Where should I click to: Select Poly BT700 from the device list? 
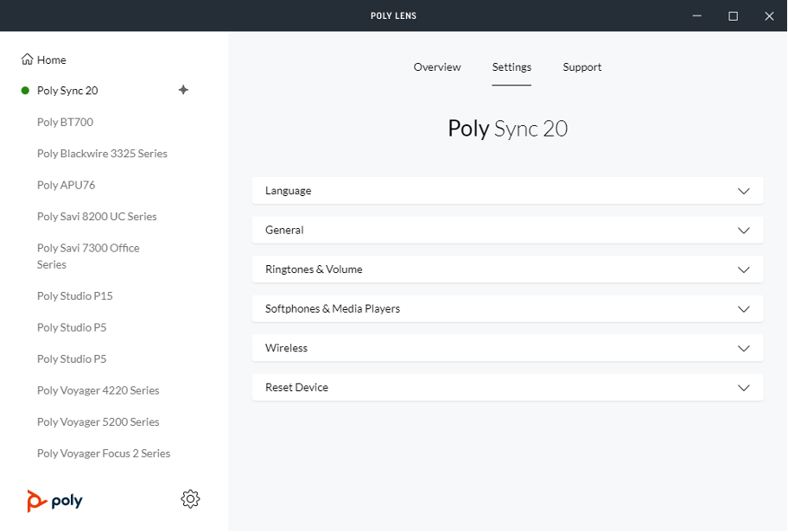pos(63,122)
